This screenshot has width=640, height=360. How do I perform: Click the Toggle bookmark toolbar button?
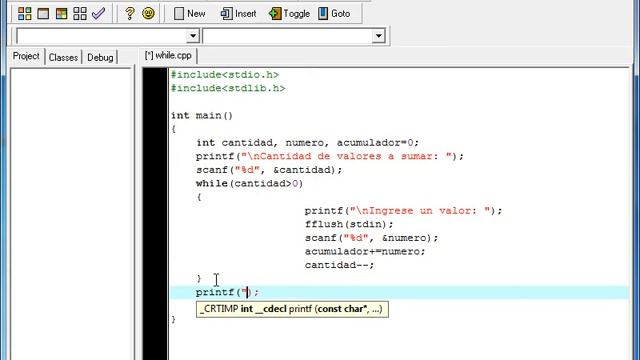(289, 13)
